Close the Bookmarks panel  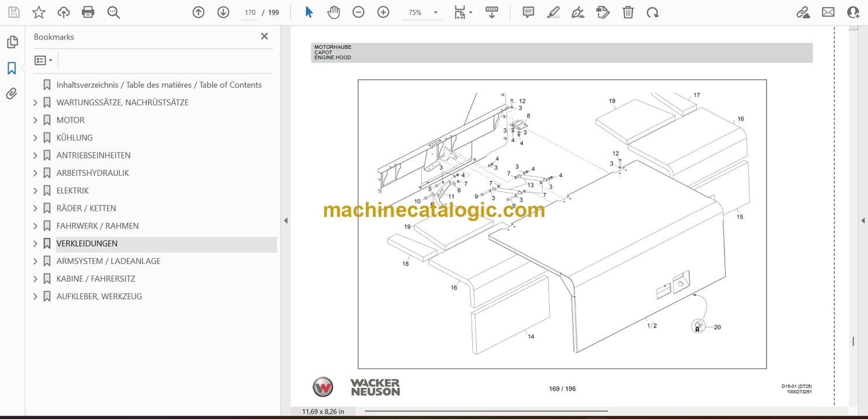point(264,36)
